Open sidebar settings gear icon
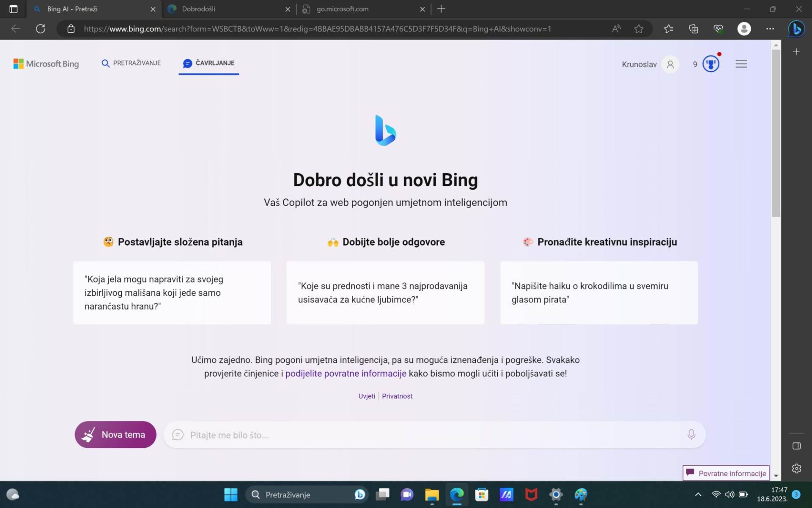The width and height of the screenshot is (812, 508). point(796,468)
